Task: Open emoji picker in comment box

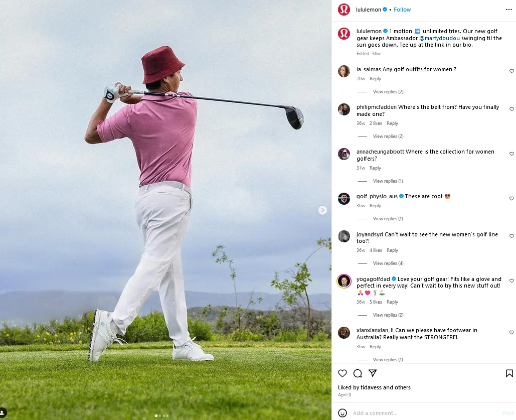Action: (x=342, y=413)
